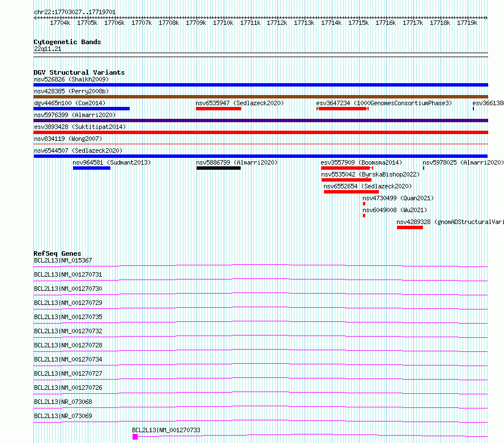Click the Cytogenetic Bands track title
Image resolution: width=504 pixels, height=443 pixels.
(67, 42)
